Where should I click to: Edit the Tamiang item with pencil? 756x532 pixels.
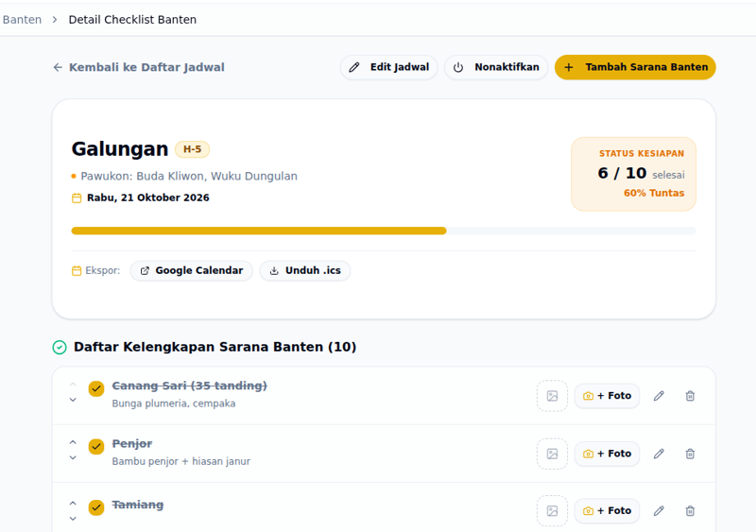pos(659,511)
